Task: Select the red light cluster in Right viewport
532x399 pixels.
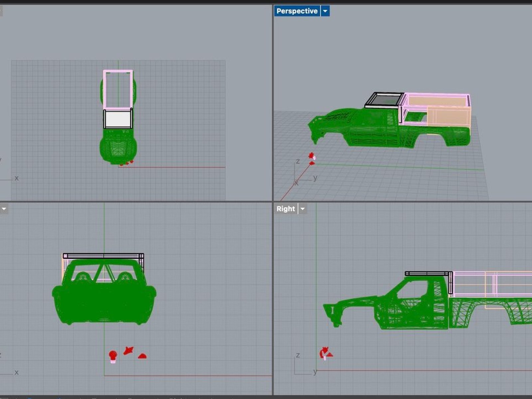Action: click(325, 353)
